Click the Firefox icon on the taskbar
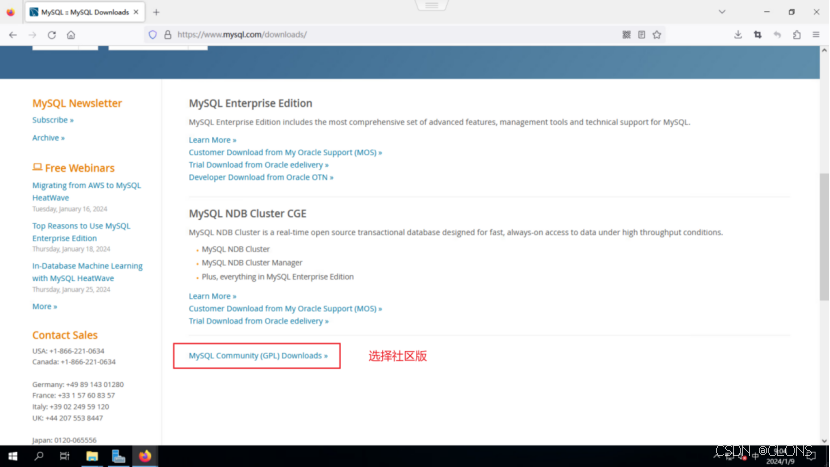830x467 pixels. coord(145,456)
